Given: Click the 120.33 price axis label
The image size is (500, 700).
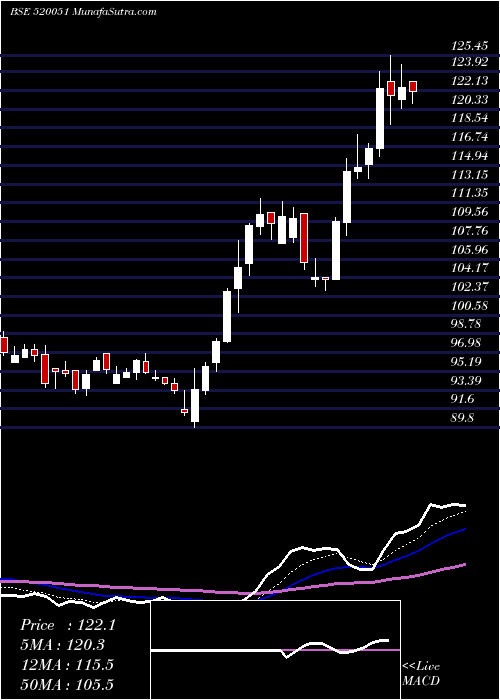Looking at the screenshot, I should click(x=469, y=100).
